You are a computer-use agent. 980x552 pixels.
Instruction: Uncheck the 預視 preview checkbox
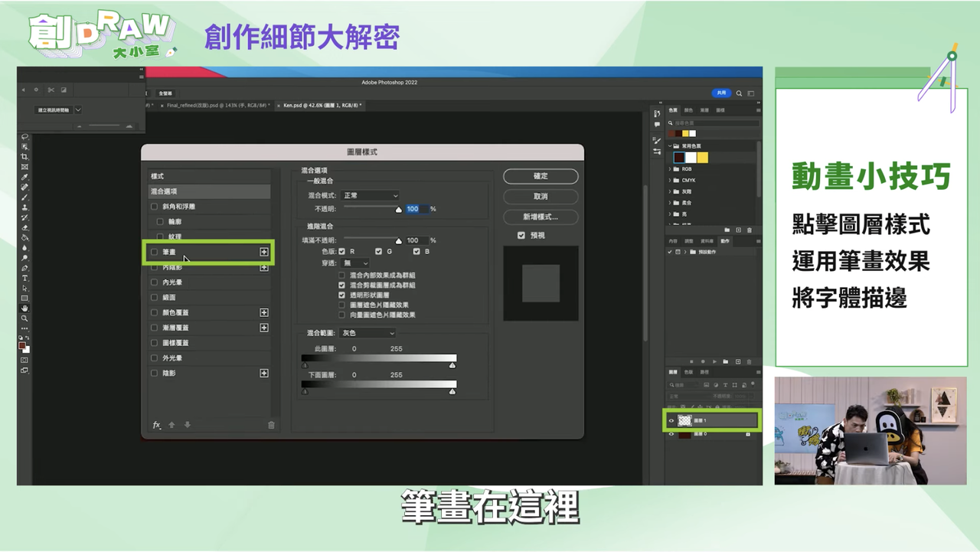(x=521, y=235)
